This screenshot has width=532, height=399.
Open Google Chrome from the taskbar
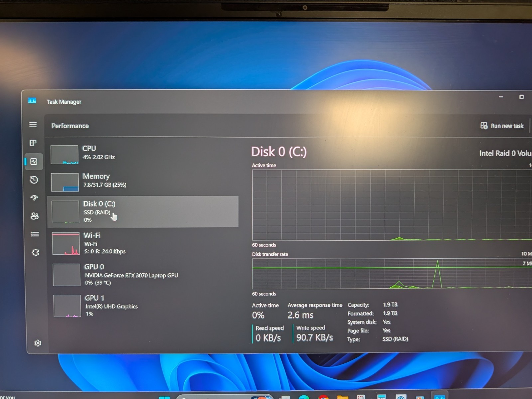(x=323, y=397)
